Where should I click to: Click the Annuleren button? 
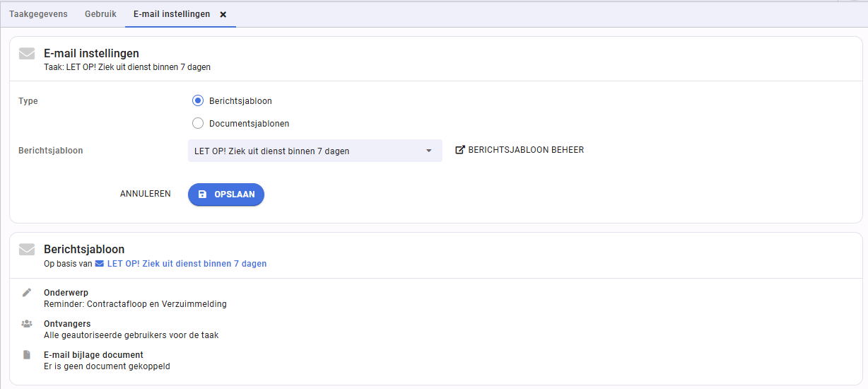(146, 194)
